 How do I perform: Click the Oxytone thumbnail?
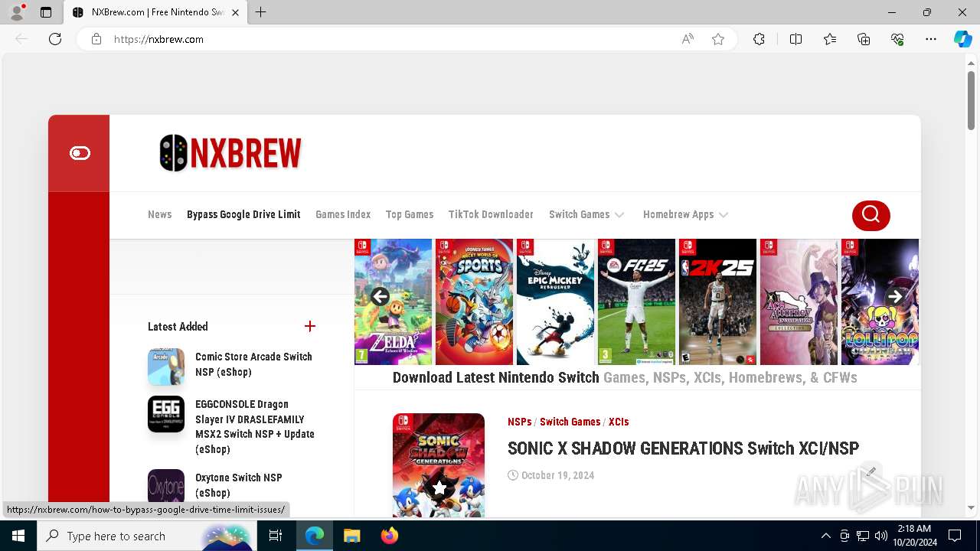point(166,487)
